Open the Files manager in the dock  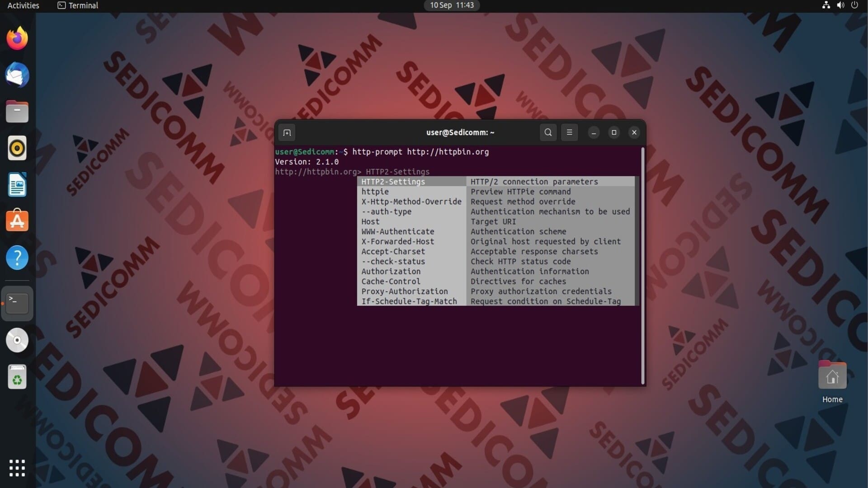coord(17,112)
